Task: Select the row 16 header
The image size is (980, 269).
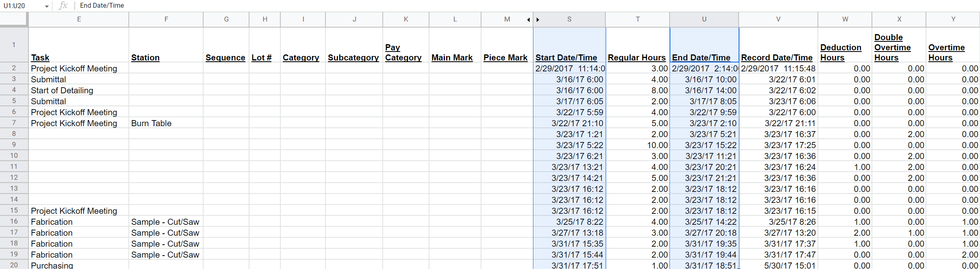Action: tap(14, 222)
